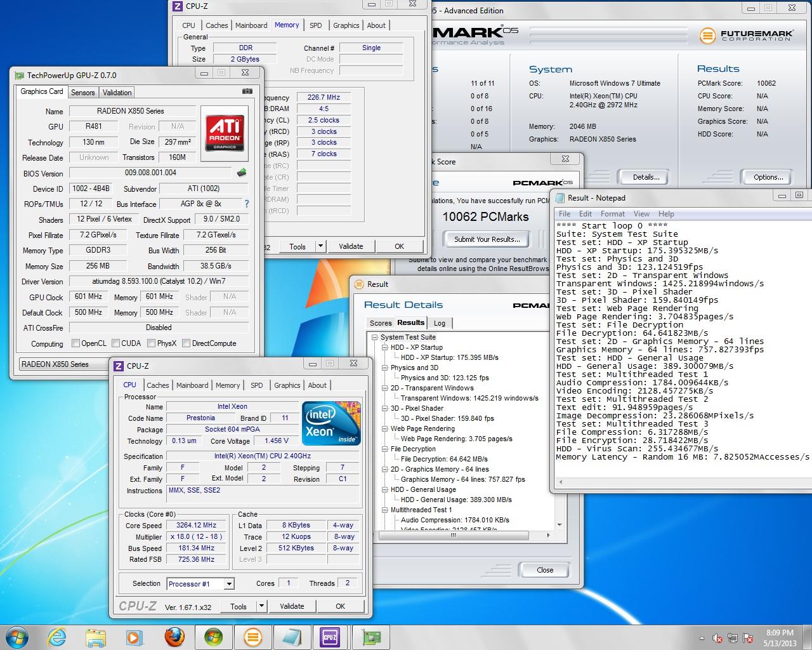Click the PCMark Options button
The height and width of the screenshot is (650, 812).
pos(768,177)
